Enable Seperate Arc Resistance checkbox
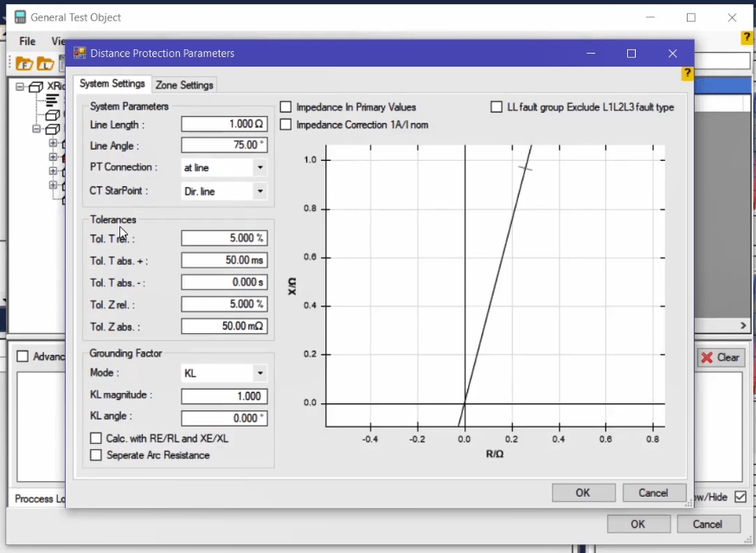 click(x=96, y=455)
